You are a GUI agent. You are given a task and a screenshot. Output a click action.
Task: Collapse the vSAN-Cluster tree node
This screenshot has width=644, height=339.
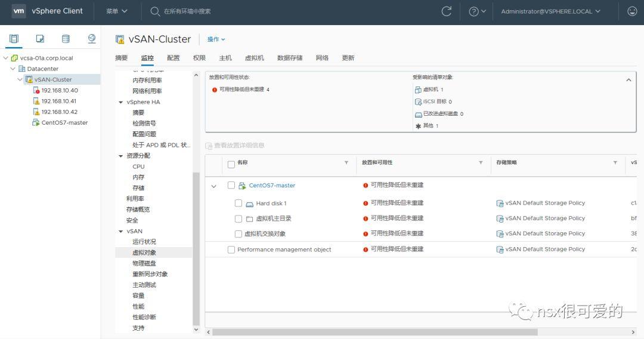click(x=20, y=79)
